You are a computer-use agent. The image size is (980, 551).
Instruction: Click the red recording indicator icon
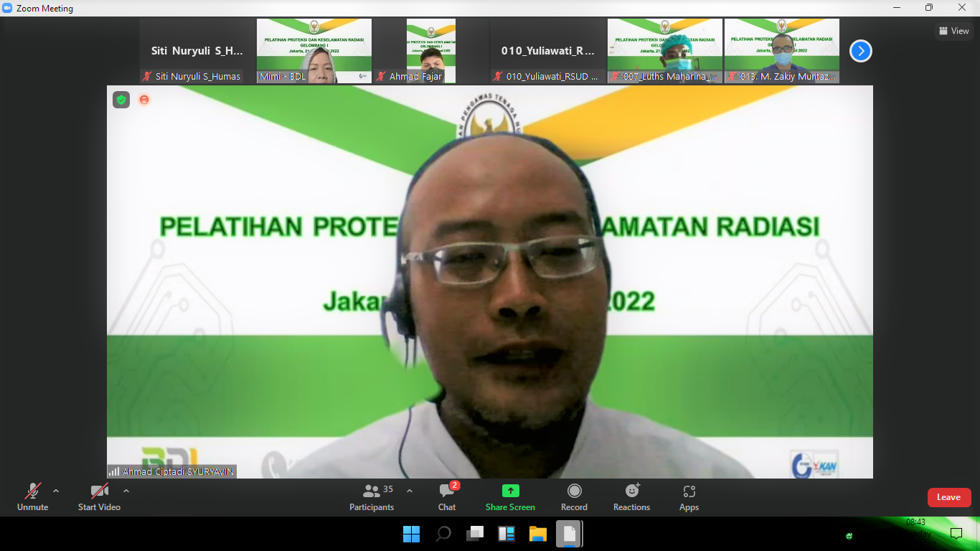coord(144,100)
